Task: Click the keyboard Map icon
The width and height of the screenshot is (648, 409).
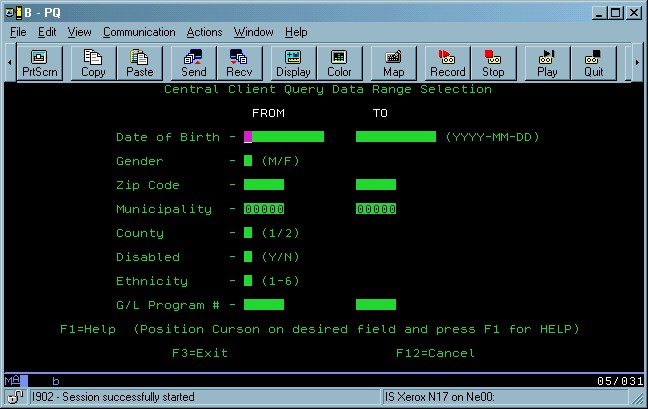Action: [x=393, y=63]
